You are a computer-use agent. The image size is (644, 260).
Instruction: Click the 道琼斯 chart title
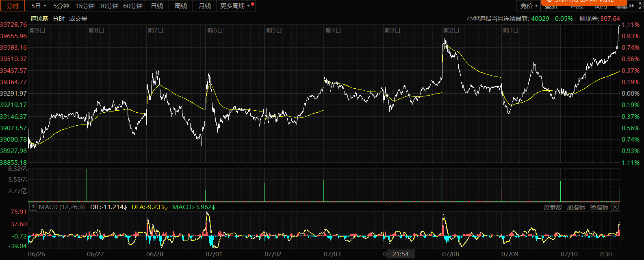tap(39, 19)
